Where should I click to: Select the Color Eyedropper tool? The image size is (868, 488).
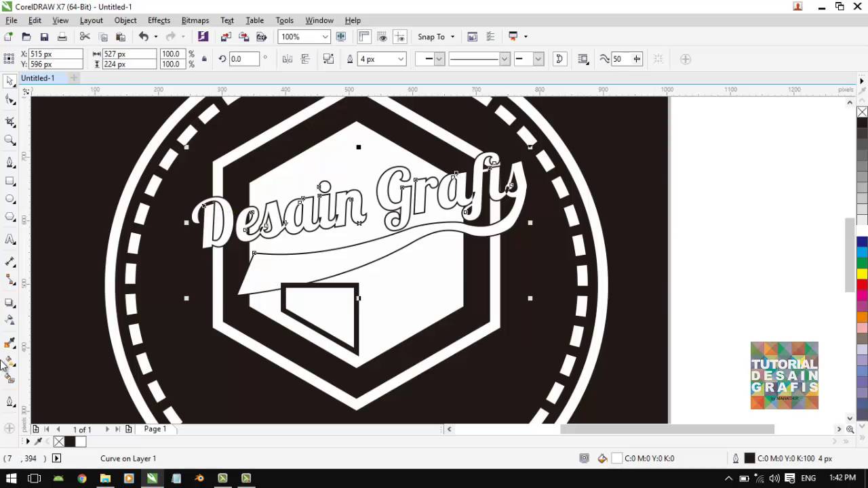tap(9, 344)
